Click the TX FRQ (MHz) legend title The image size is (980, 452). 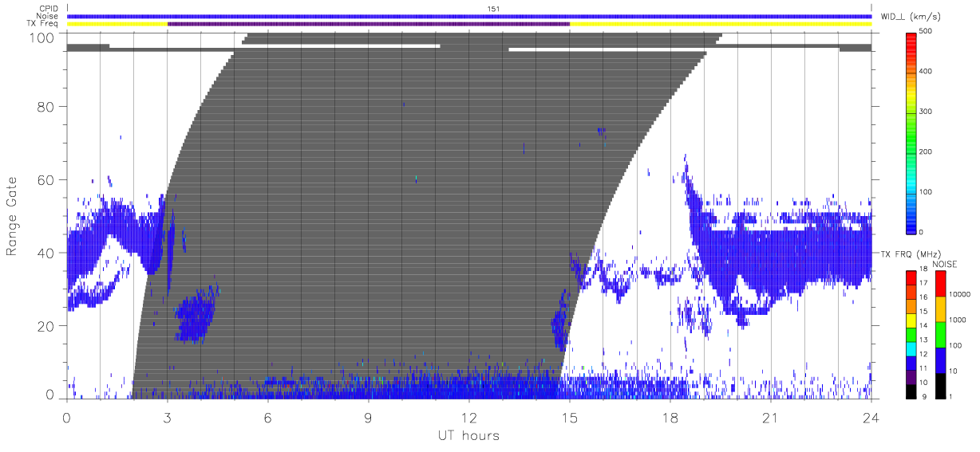(x=911, y=254)
